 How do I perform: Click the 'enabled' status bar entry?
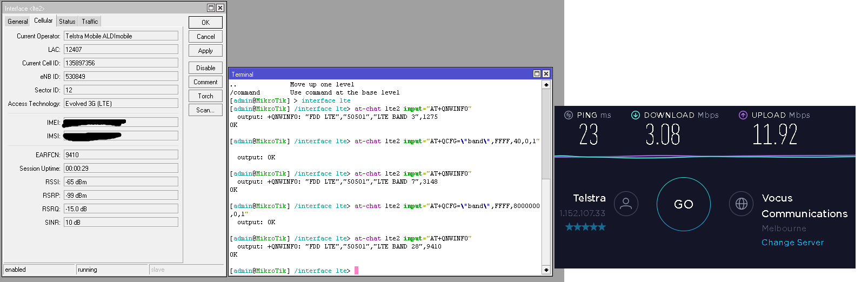(x=39, y=270)
